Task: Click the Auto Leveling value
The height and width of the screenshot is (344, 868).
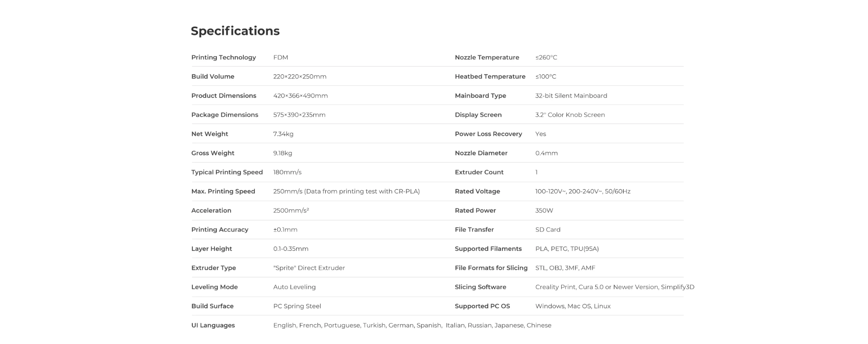Action: [294, 287]
